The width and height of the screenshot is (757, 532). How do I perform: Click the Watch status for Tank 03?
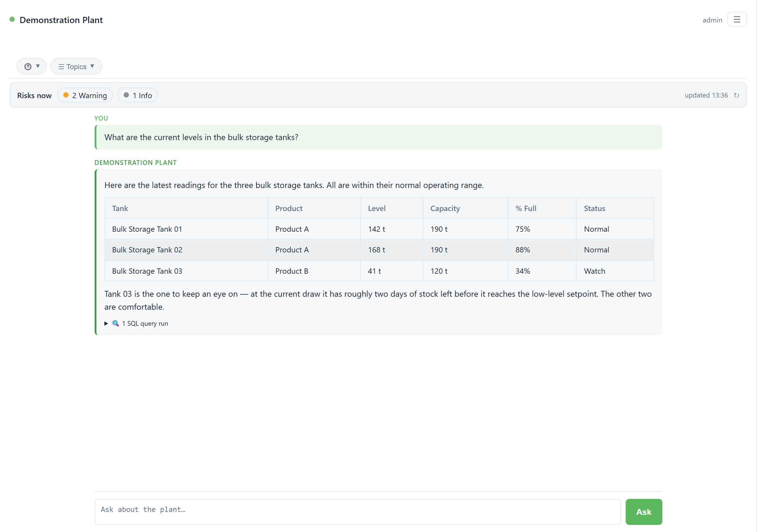pyautogui.click(x=594, y=271)
